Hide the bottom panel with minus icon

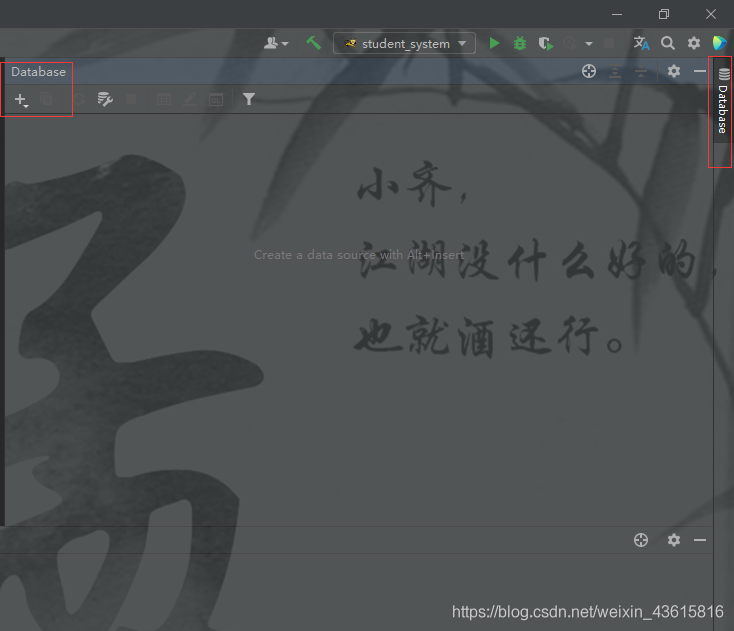coord(700,540)
